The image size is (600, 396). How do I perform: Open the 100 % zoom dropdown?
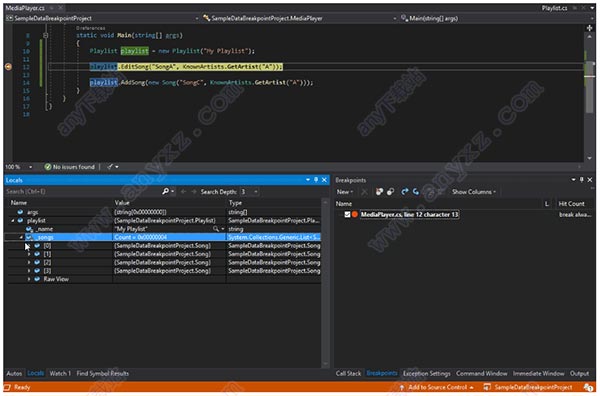(x=31, y=167)
